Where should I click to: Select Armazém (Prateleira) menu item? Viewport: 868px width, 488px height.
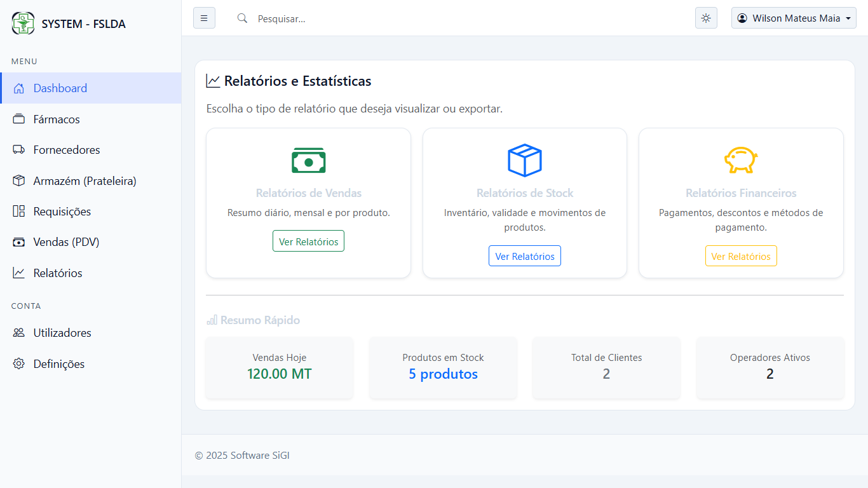pos(85,181)
